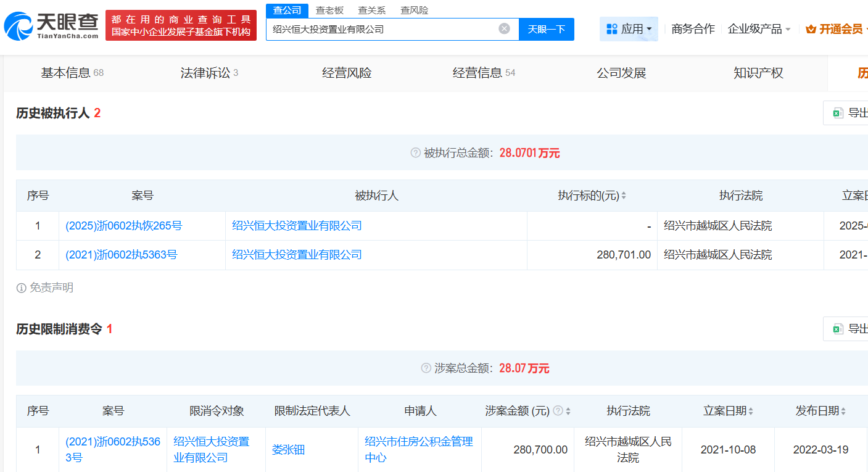
Task: Sort restrictions by 立案日期
Action: click(x=751, y=411)
